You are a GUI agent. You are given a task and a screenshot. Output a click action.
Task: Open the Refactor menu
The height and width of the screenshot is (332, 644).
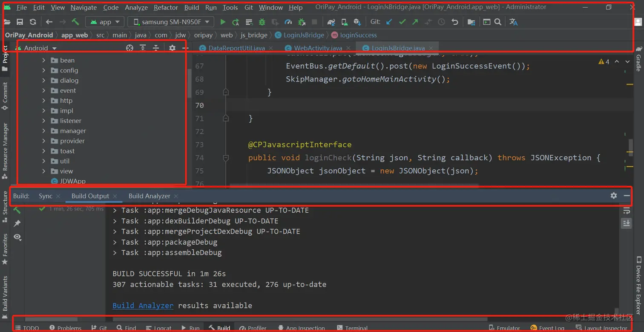coord(166,7)
